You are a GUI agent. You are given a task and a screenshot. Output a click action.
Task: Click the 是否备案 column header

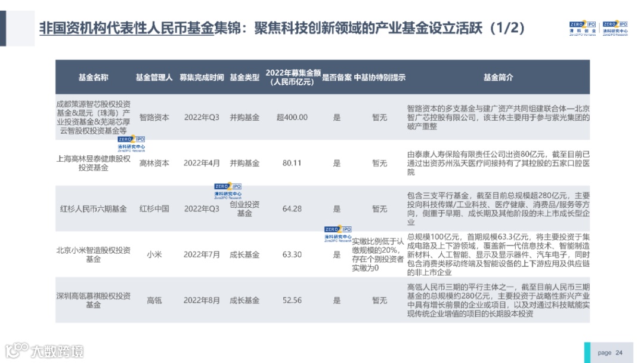(337, 77)
